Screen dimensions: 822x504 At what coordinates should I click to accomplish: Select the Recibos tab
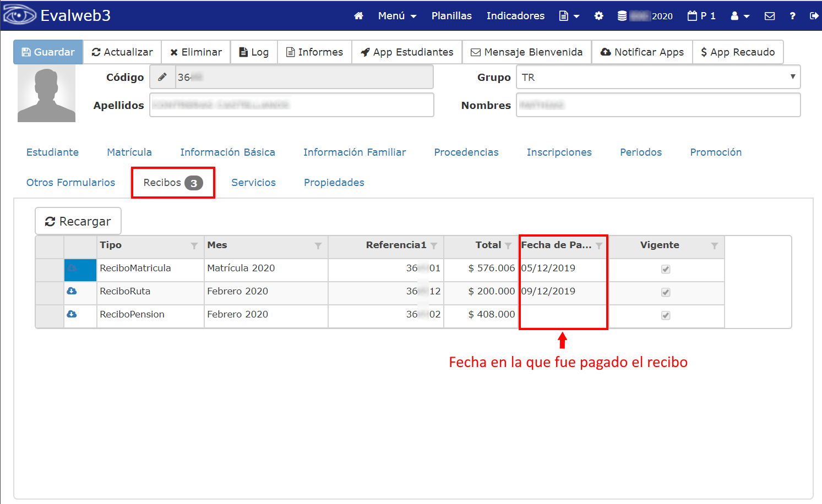coord(173,183)
